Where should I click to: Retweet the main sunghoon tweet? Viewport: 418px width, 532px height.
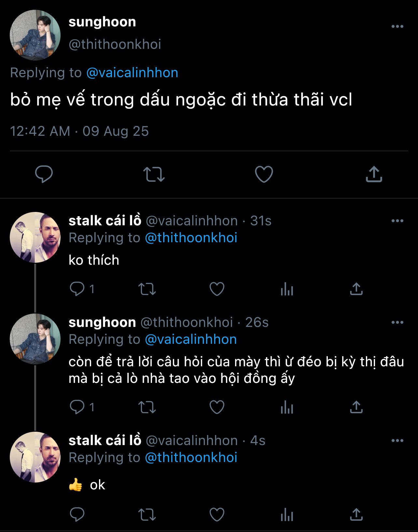(154, 174)
